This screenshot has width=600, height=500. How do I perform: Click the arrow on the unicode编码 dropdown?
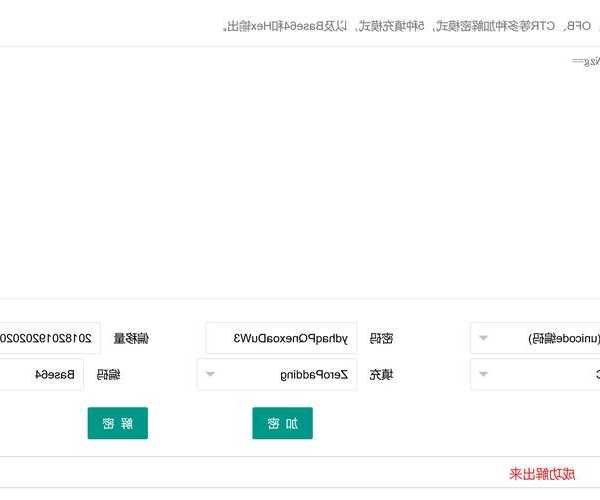pos(484,338)
